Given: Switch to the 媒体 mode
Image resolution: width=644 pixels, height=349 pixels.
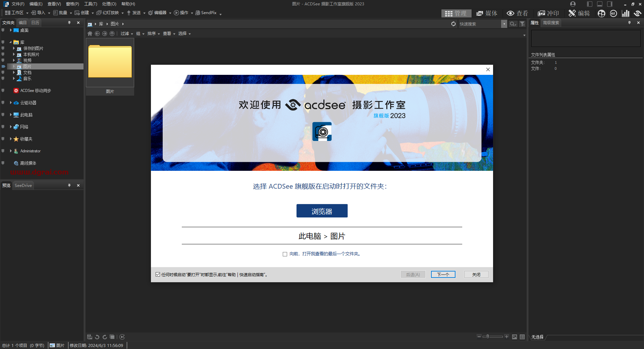Looking at the screenshot, I should (x=487, y=13).
